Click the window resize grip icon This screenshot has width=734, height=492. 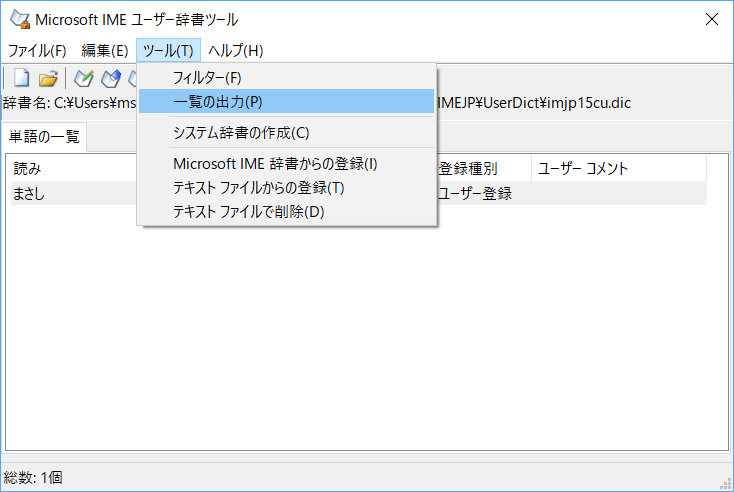[726, 484]
